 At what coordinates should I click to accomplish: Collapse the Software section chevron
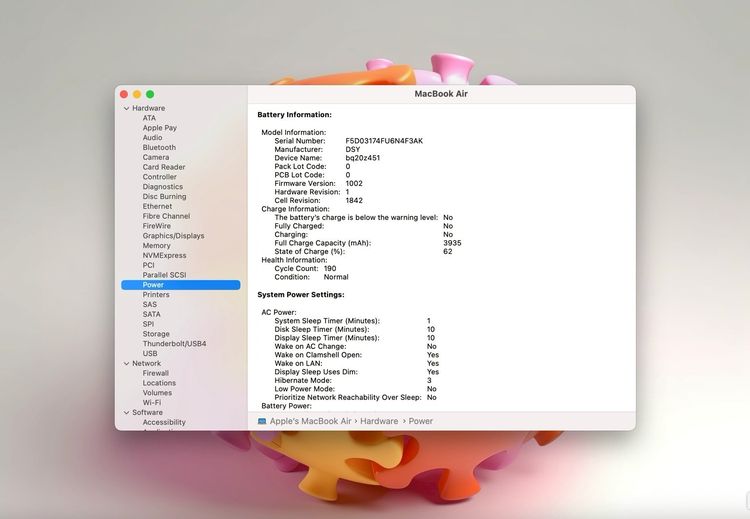click(126, 412)
